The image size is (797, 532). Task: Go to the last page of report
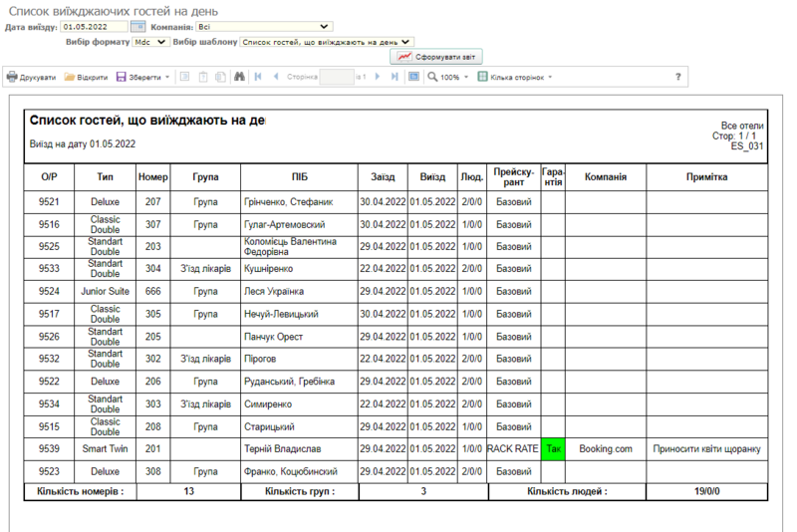tap(396, 77)
